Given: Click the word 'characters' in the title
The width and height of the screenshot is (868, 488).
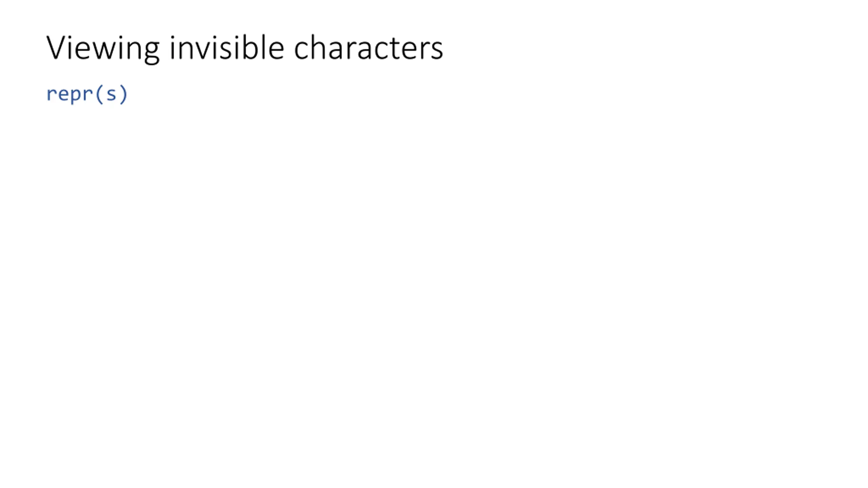Looking at the screenshot, I should 368,48.
